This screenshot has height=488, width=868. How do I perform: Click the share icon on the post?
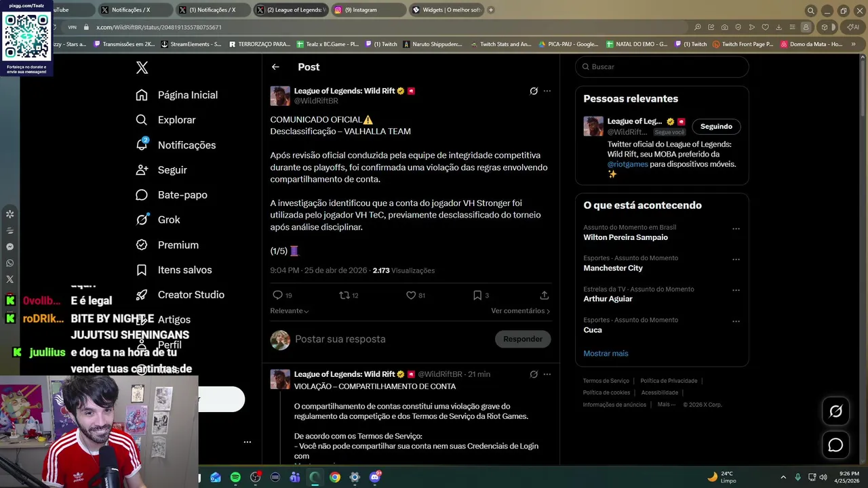coord(544,296)
